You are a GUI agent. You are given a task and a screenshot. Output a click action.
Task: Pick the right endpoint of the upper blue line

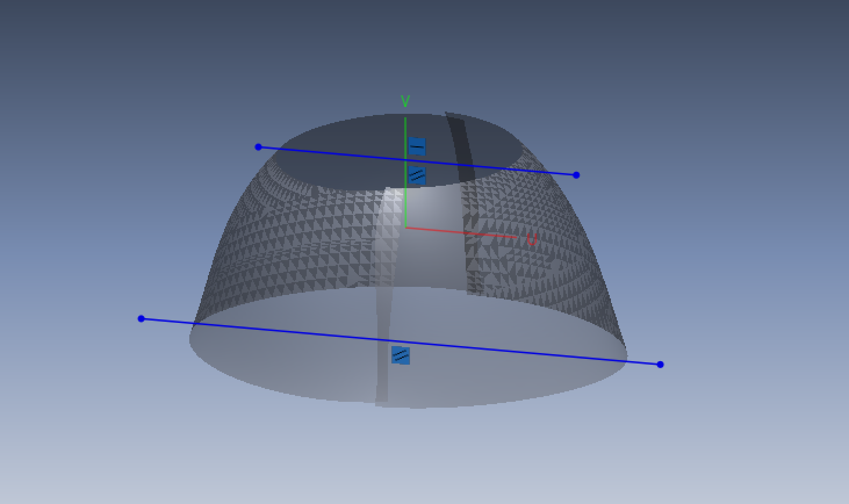576,175
